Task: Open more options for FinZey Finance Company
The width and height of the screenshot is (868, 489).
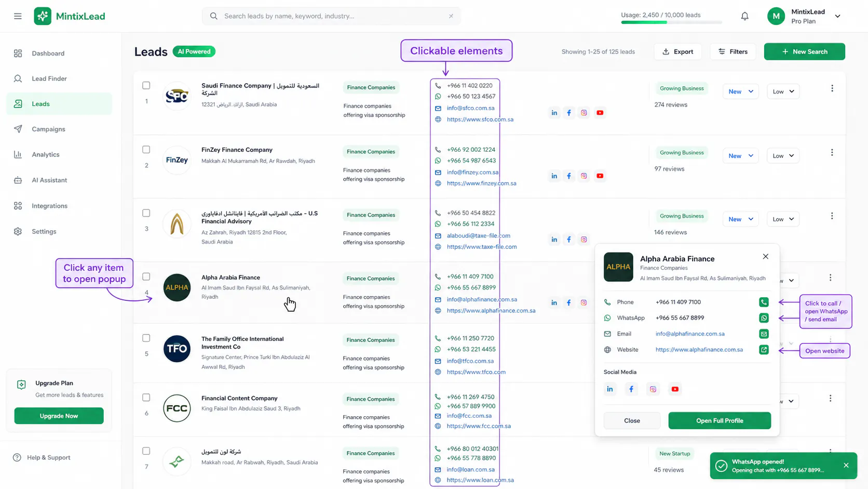Action: [832, 152]
